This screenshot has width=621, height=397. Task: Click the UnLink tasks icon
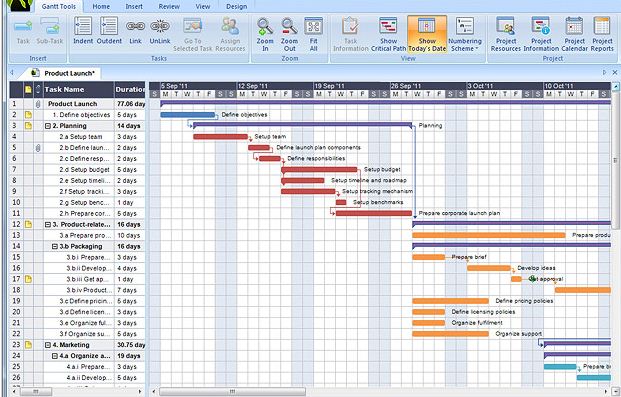(x=160, y=26)
